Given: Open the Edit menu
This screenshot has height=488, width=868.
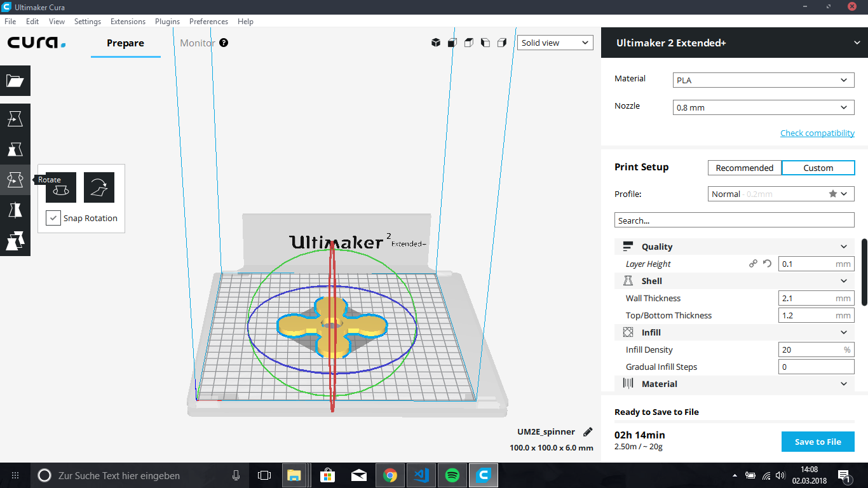Looking at the screenshot, I should pos(32,21).
